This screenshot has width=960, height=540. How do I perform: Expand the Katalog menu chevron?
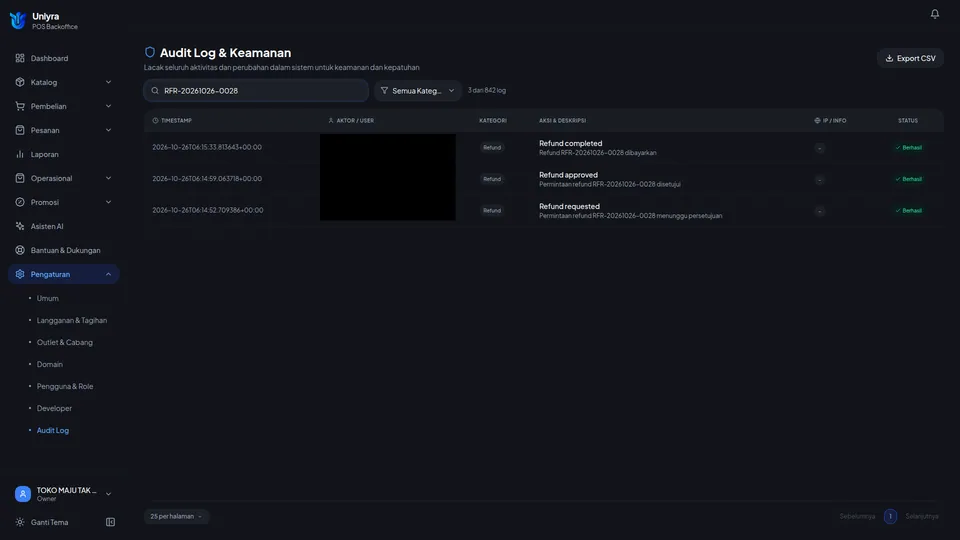[108, 82]
